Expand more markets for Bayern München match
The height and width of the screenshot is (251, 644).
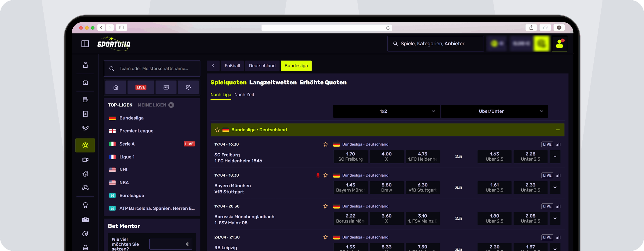point(555,187)
